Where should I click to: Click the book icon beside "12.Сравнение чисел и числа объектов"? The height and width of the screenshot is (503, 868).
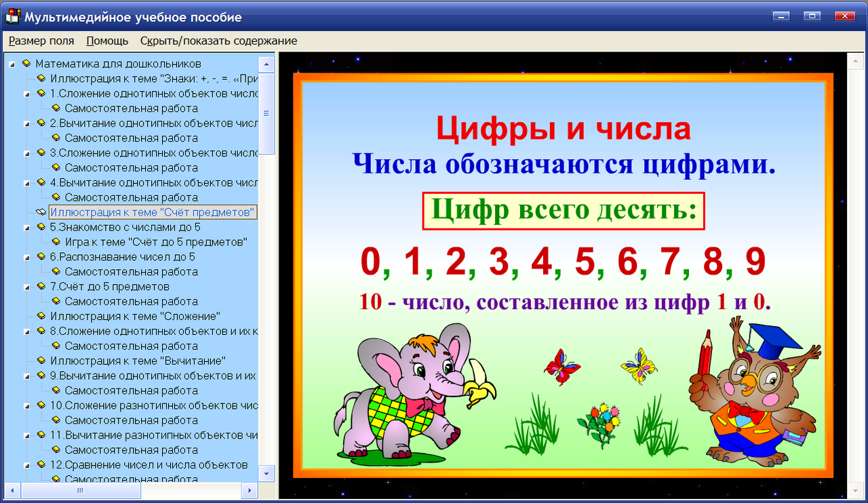click(x=41, y=465)
